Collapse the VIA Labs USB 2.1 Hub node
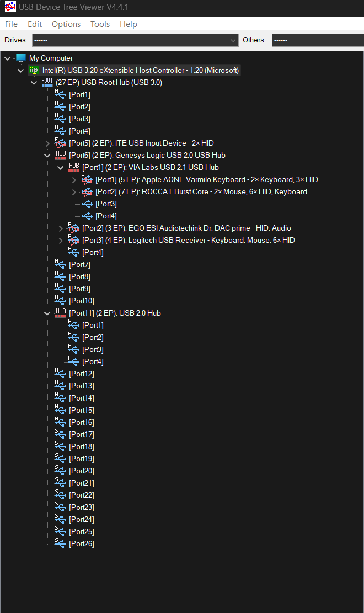This screenshot has width=364, height=613. tap(60, 168)
